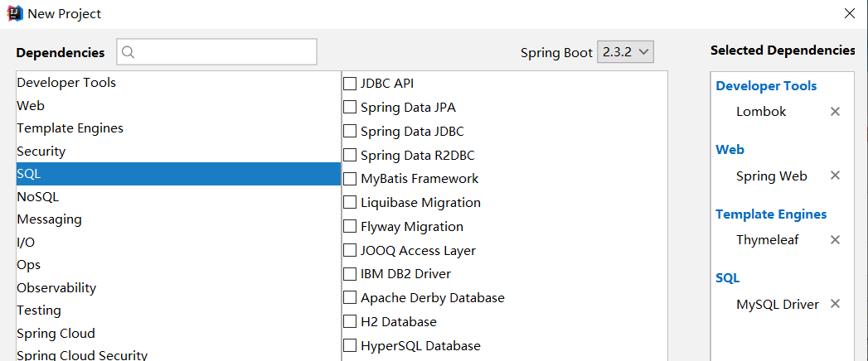Open the NoSQL category
The width and height of the screenshot is (868, 361).
pos(179,196)
